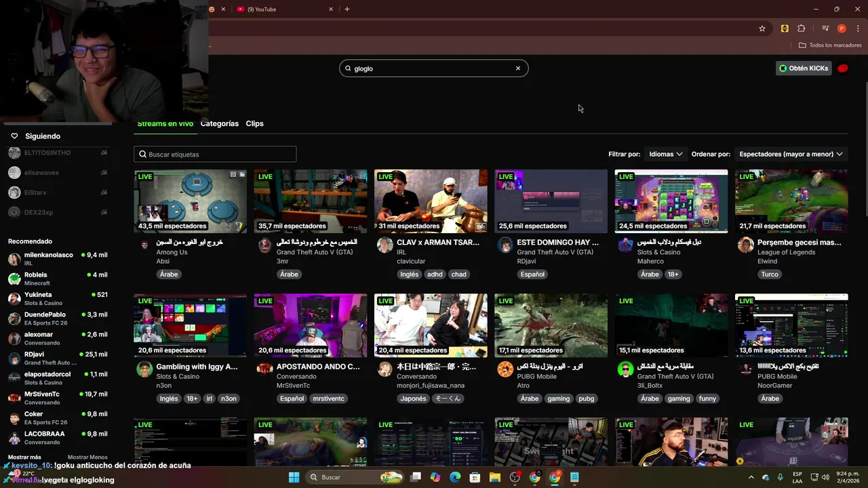The image size is (868, 488).
Task: Select the pubg tag under Atro stream
Action: tap(587, 399)
